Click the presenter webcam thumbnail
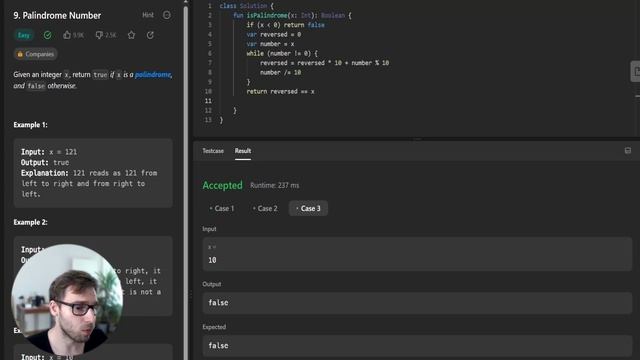Image resolution: width=640 pixels, height=360 pixels. coord(67,300)
